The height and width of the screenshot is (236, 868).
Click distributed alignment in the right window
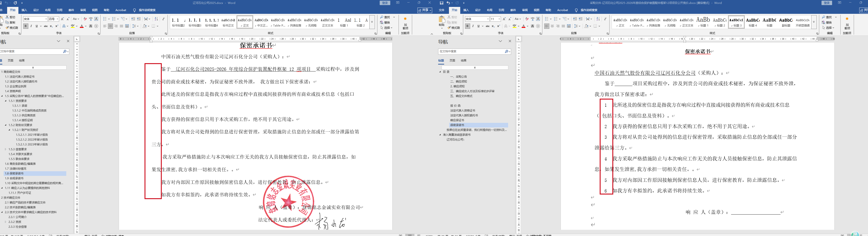click(x=569, y=26)
